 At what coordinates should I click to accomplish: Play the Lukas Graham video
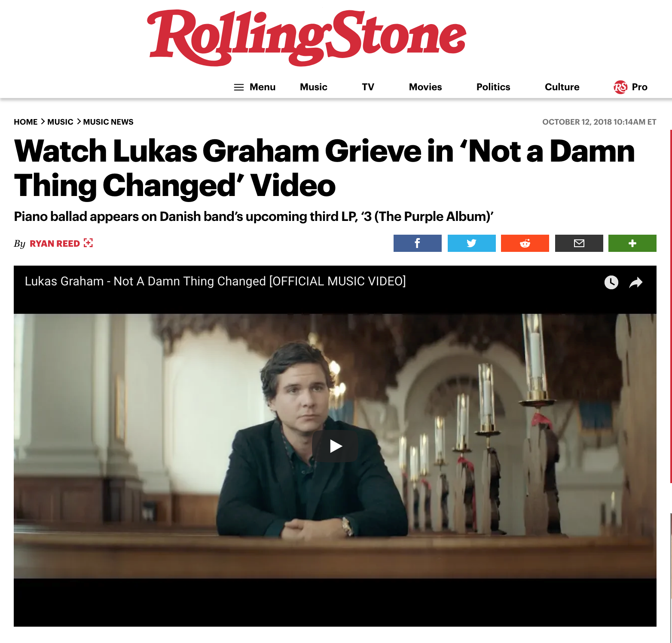[335, 446]
